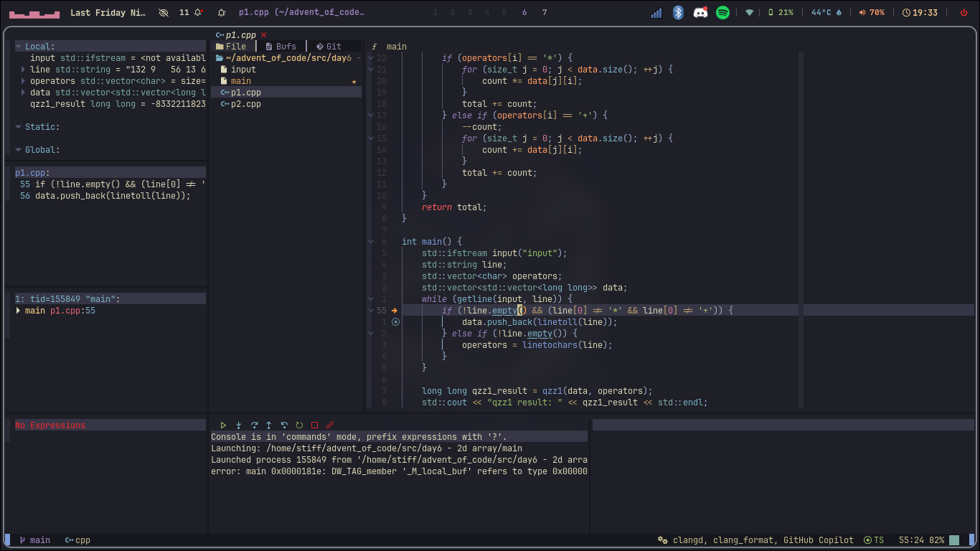The height and width of the screenshot is (551, 980).
Task: Click the step-into debug icon
Action: click(238, 425)
